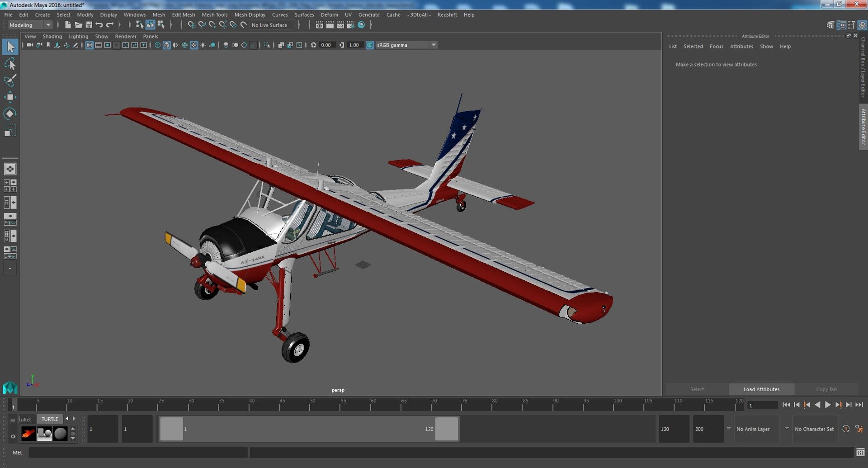The height and width of the screenshot is (468, 868).
Task: Open shelf options gear menu
Action: click(x=13, y=436)
